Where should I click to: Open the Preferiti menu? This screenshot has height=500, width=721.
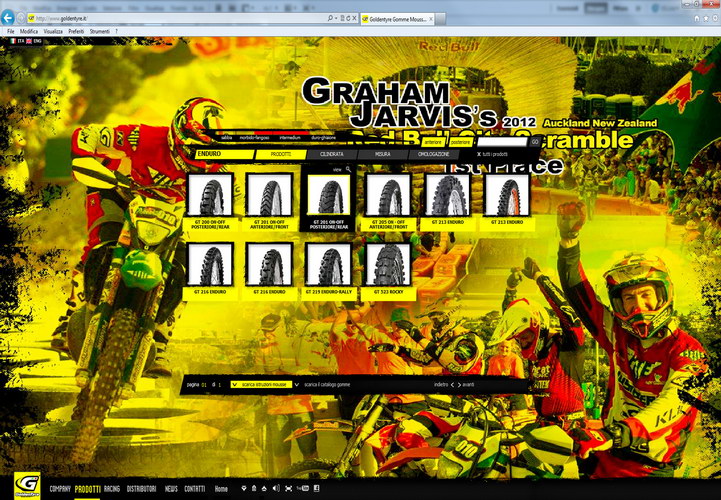(76, 31)
